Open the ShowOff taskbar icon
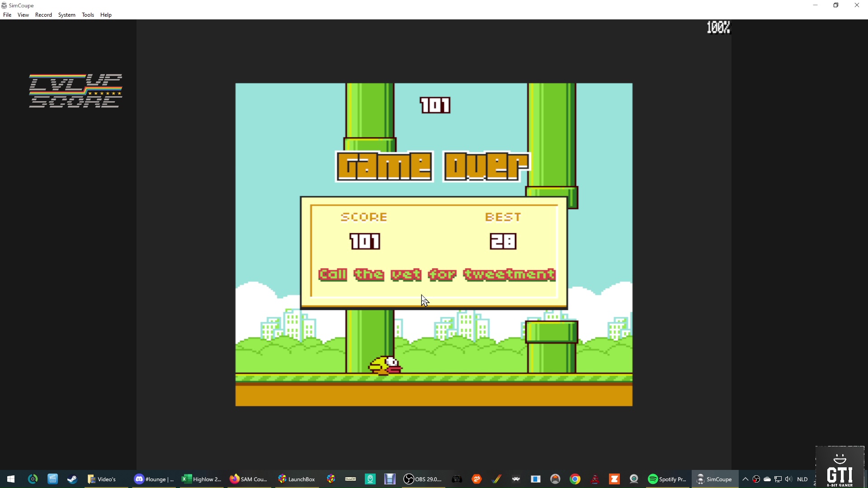 point(350,479)
